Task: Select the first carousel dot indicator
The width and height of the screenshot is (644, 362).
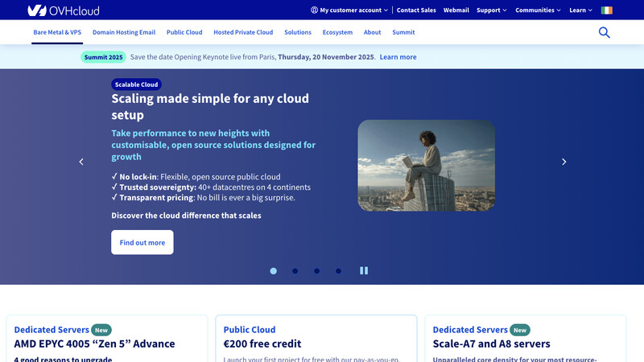Action: tap(274, 271)
